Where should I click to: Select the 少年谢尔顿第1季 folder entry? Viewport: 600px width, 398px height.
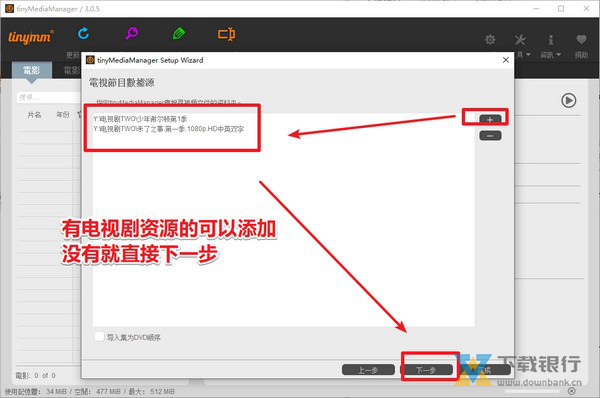(140, 119)
